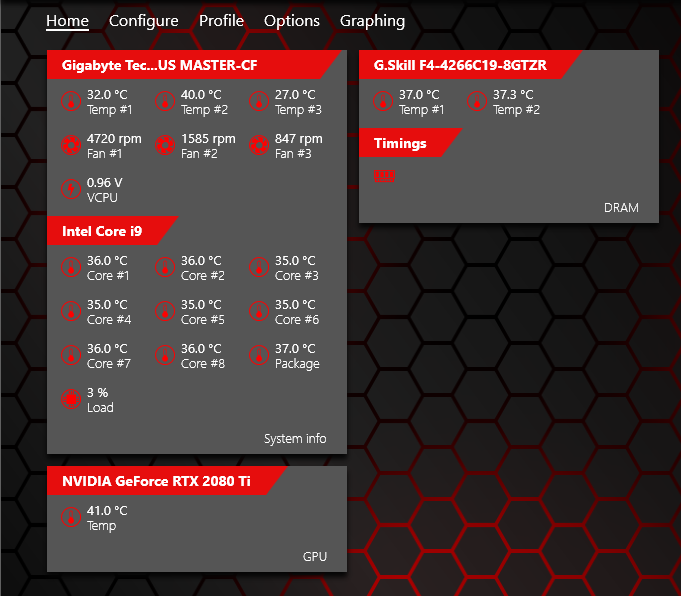The image size is (681, 596).
Task: Click motherboard Temp #2 thermometer icon
Action: 165,101
